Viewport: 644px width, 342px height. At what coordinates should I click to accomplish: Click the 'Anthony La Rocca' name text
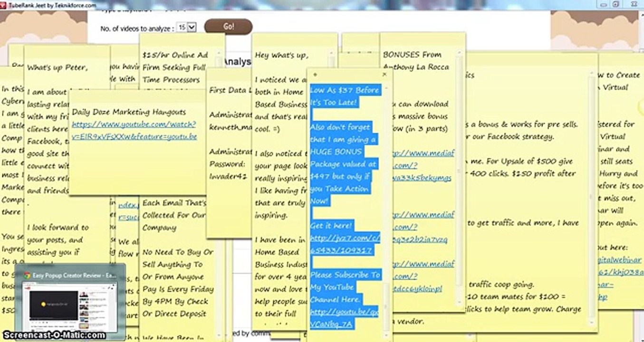(x=416, y=66)
